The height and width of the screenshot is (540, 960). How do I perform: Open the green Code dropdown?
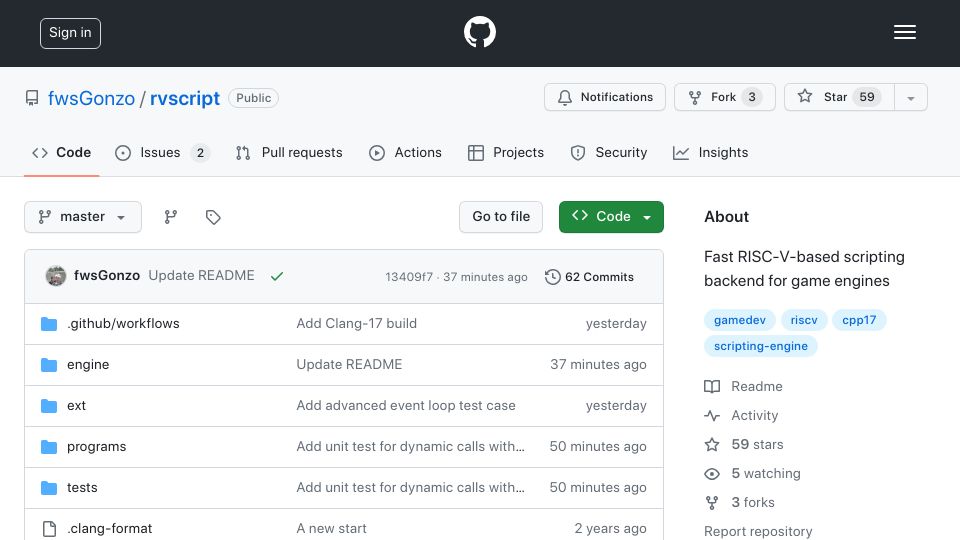tap(611, 217)
